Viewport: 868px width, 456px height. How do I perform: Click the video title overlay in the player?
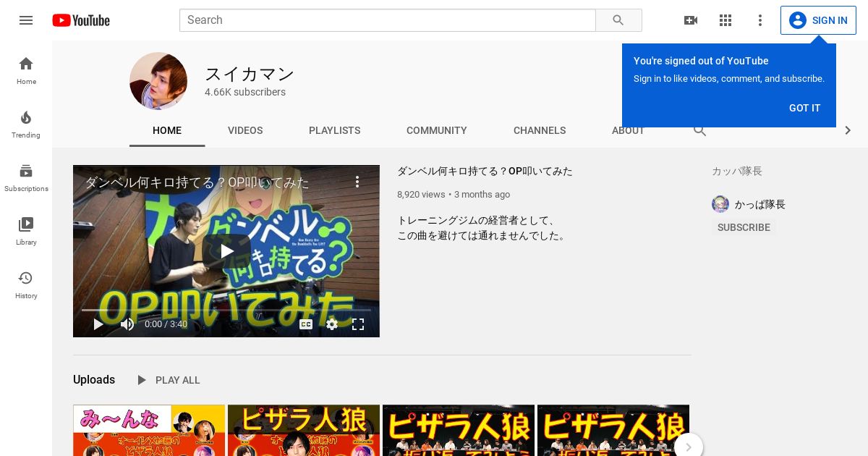click(x=197, y=182)
